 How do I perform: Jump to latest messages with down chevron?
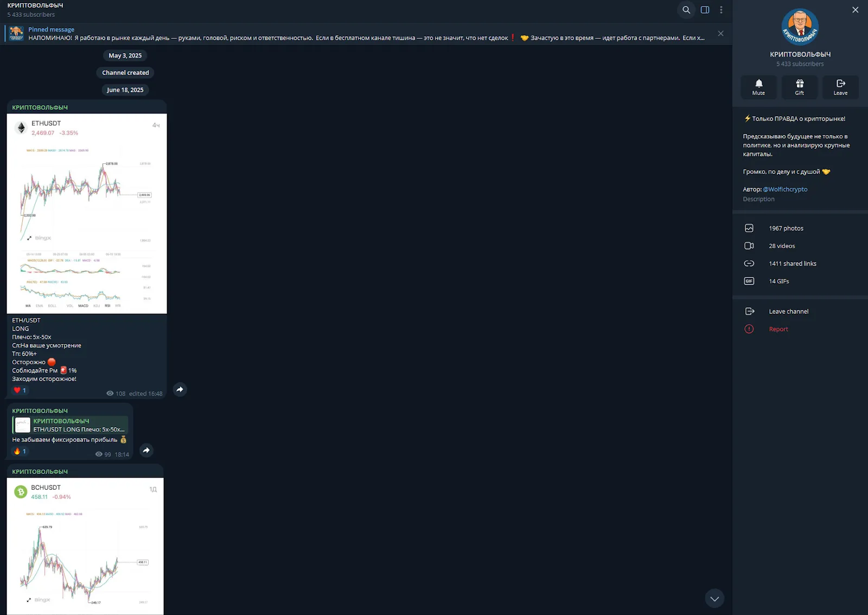714,599
